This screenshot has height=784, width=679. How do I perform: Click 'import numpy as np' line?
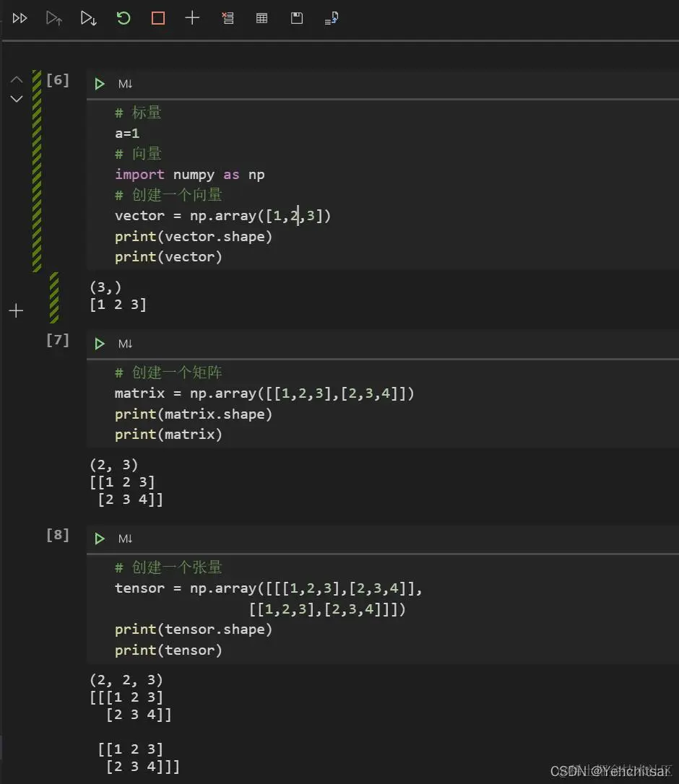pos(190,175)
